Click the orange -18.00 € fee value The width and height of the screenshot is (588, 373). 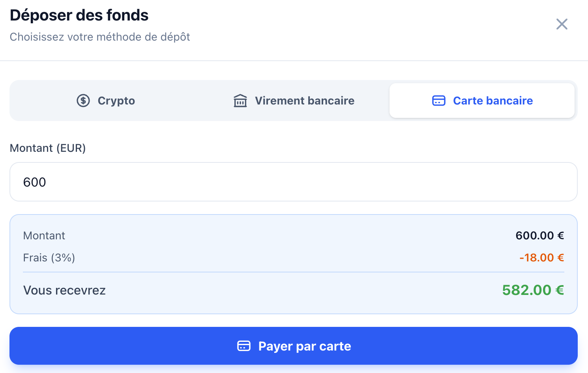tap(541, 258)
